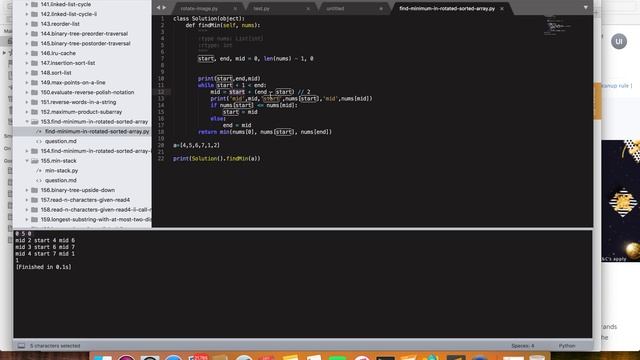Screen dimensions: 640x360
Task: Select the 151.reverse-words-in-a-string folder
Action: point(78,102)
